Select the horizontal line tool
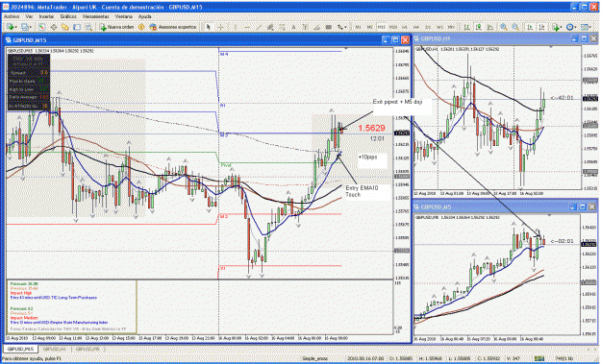 coord(247,27)
